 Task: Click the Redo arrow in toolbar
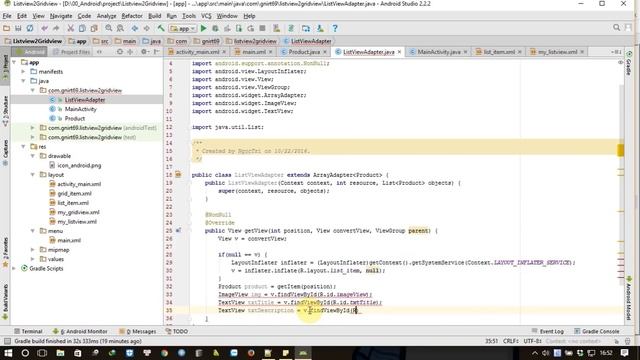coord(56,28)
